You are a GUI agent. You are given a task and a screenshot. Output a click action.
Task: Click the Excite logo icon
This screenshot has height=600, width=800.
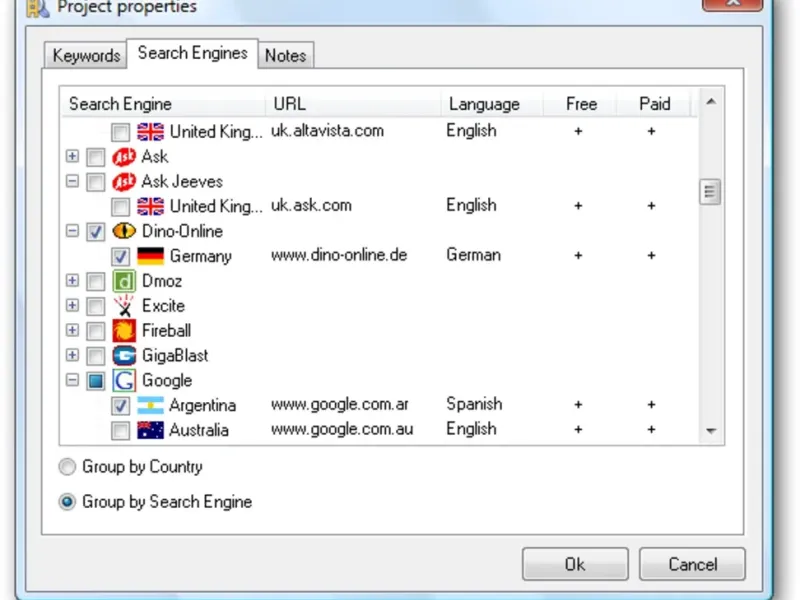click(124, 306)
